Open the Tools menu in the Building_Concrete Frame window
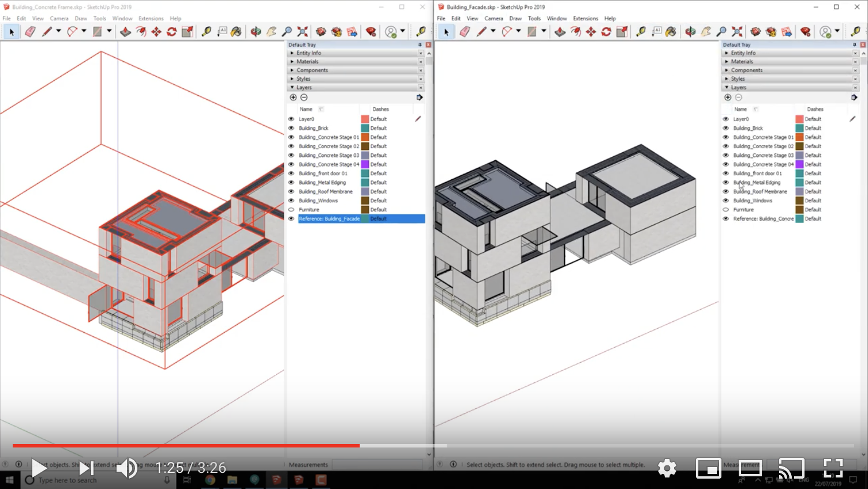 (100, 18)
